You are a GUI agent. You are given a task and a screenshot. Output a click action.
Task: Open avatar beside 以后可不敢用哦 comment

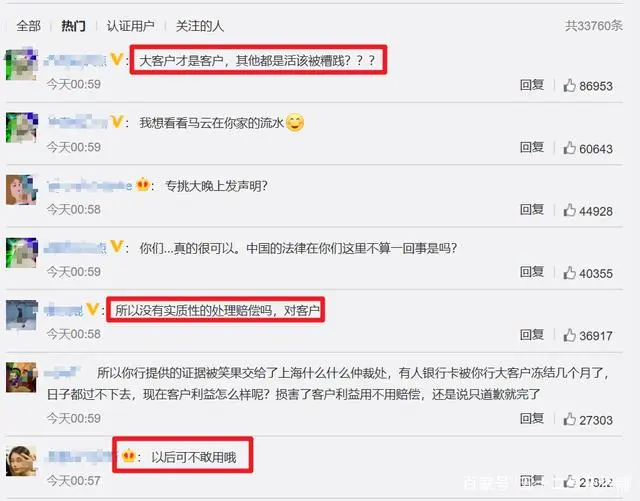[x=22, y=461]
